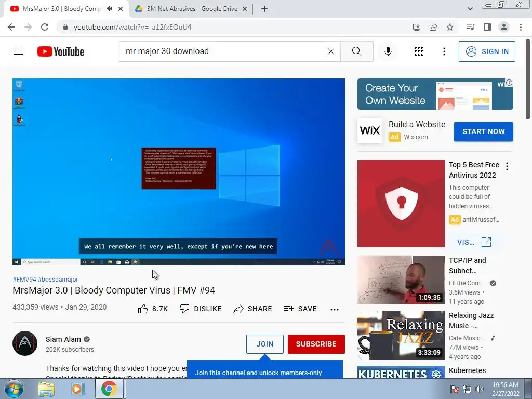
Task: Click the SHARE button
Action: tap(253, 309)
